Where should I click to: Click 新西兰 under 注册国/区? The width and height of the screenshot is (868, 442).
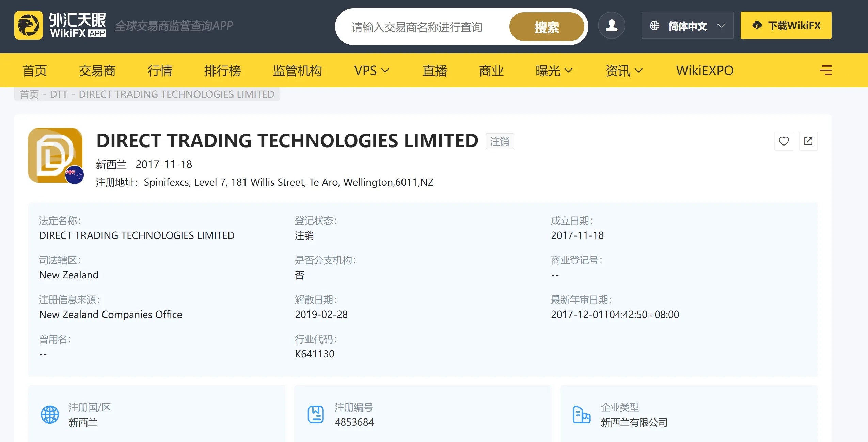click(x=83, y=422)
